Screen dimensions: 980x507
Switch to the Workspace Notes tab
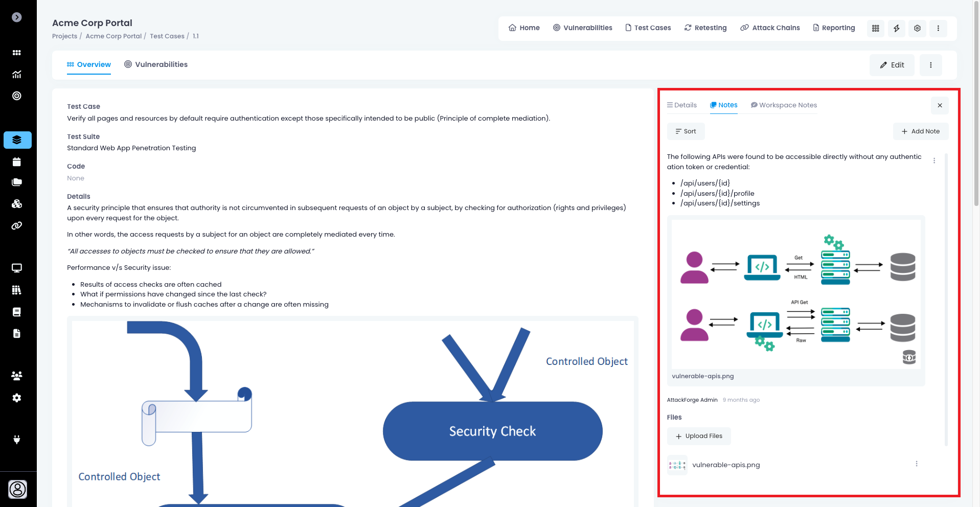point(784,105)
